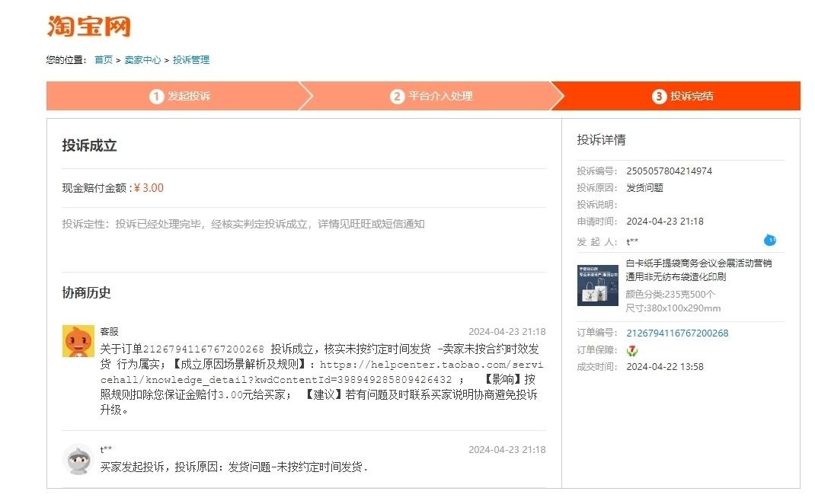Click 成交时间 value 2024-04-22 13:58
The height and width of the screenshot is (504, 815).
[665, 367]
